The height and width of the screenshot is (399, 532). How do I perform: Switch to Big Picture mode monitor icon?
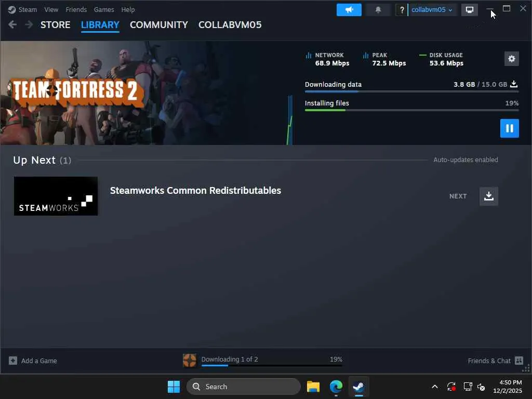tap(470, 9)
